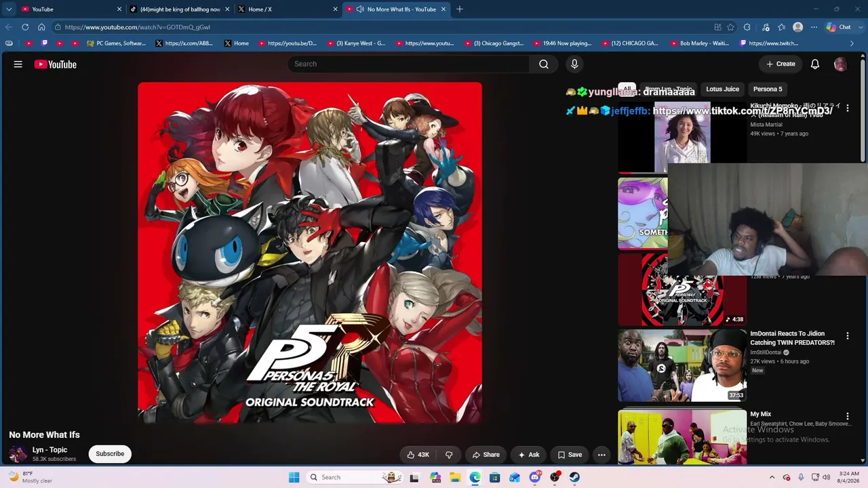Viewport: 868px width, 488px height.
Task: Open the Chicago Gangst bookmark
Action: pos(494,43)
